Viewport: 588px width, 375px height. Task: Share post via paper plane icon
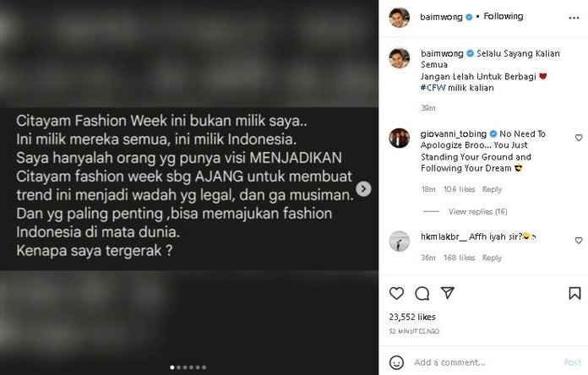pyautogui.click(x=448, y=293)
